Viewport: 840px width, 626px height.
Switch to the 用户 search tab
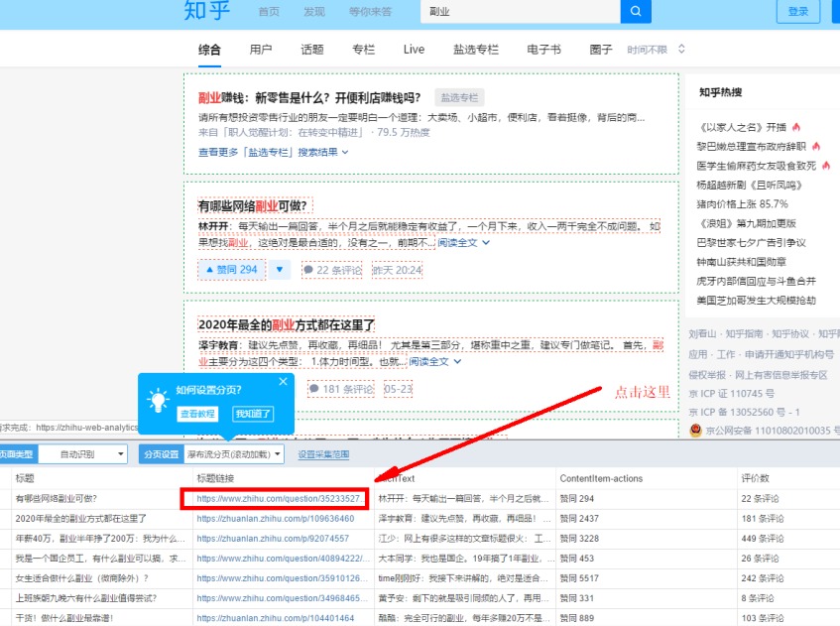[261, 50]
